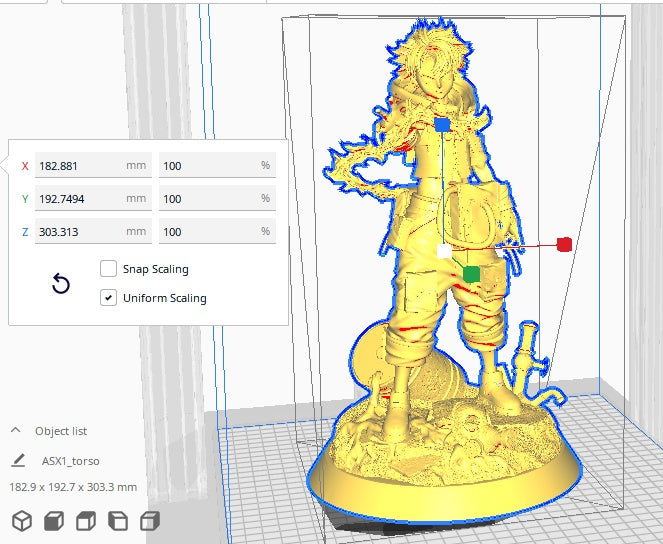
Task: Select ASX1_torso in the object list
Action: tap(70, 461)
